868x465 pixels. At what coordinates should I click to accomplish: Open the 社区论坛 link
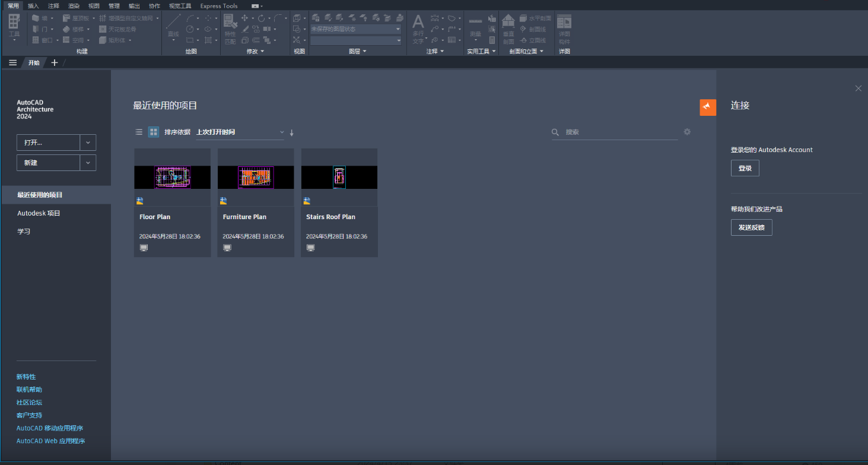pyautogui.click(x=29, y=403)
